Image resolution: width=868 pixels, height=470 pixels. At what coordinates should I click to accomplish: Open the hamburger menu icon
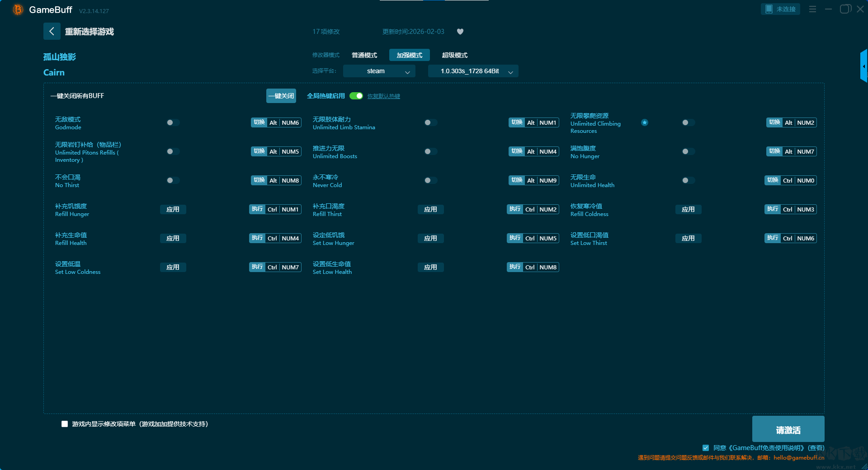812,9
